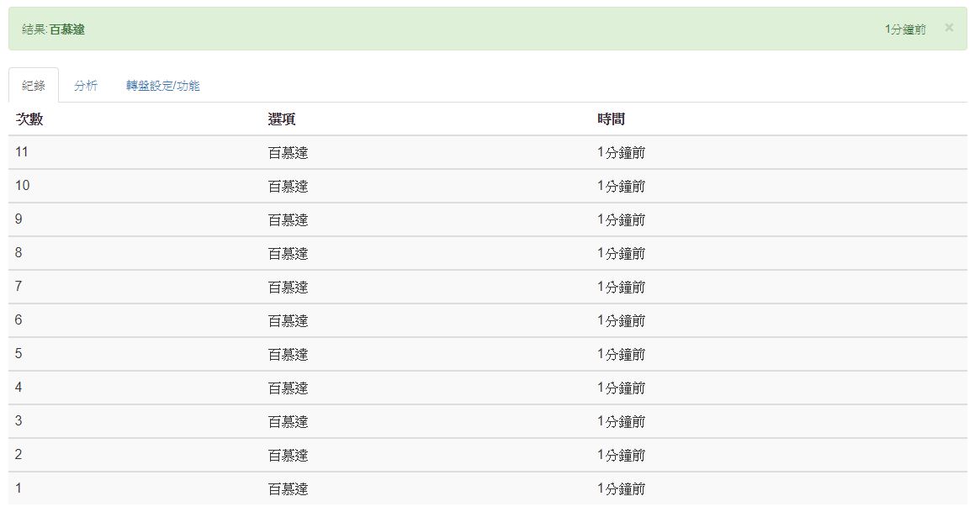Click 百慕達 option in row 7
Viewport: 980px width, 512px height.
tap(289, 288)
